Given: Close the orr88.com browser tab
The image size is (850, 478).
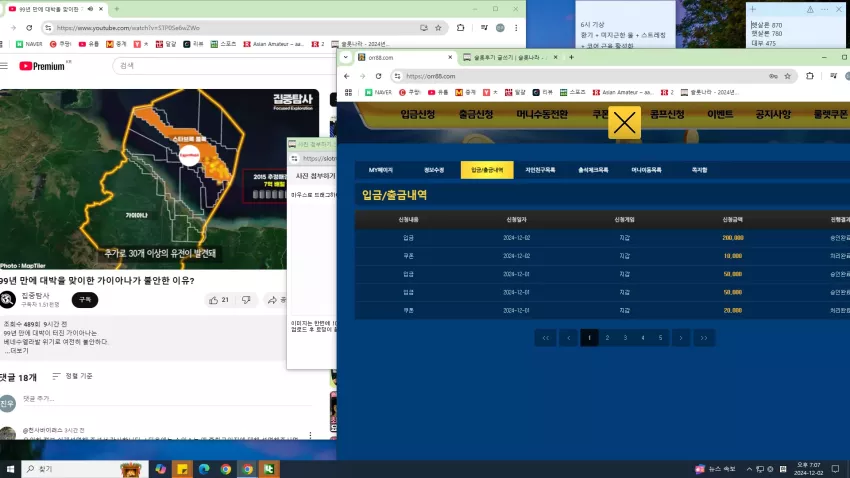Looking at the screenshot, I should click(450, 57).
